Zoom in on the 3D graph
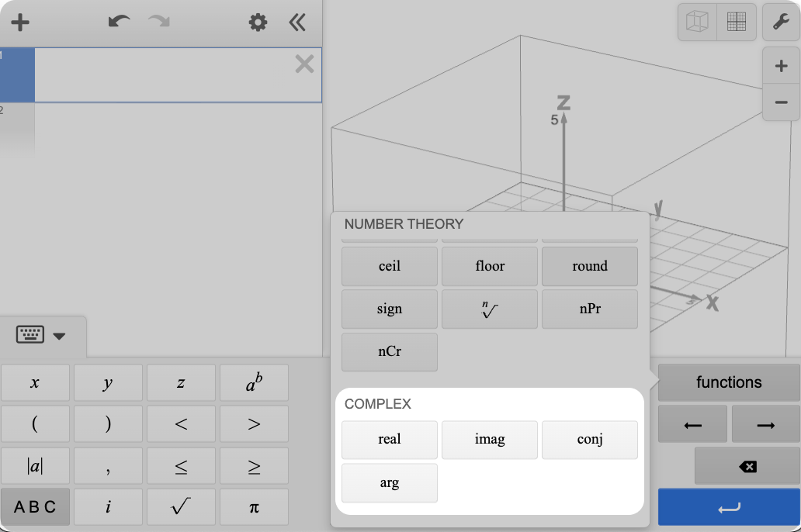This screenshot has width=801, height=532. coord(781,66)
